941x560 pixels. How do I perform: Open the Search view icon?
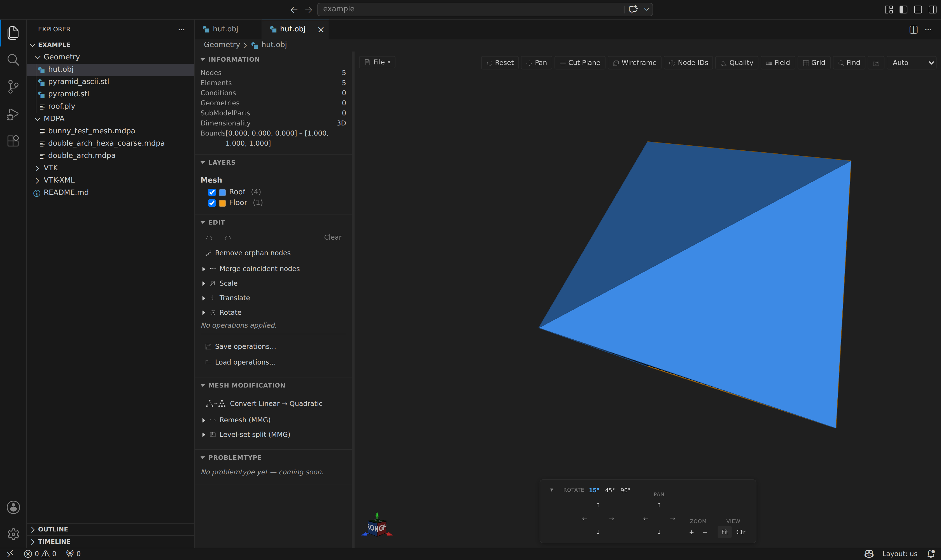pos(13,60)
